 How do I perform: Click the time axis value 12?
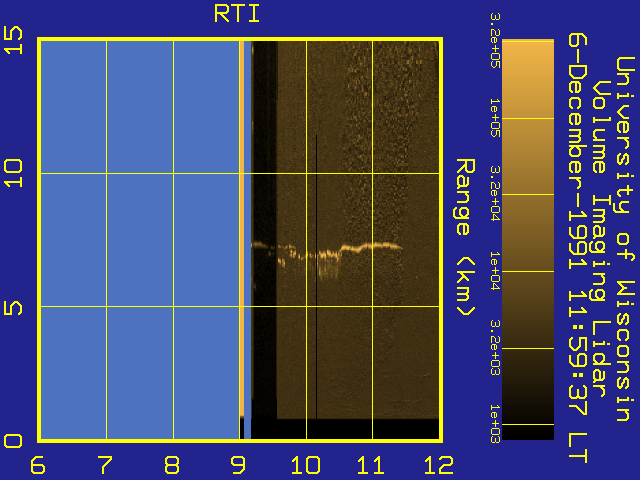pyautogui.click(x=439, y=465)
